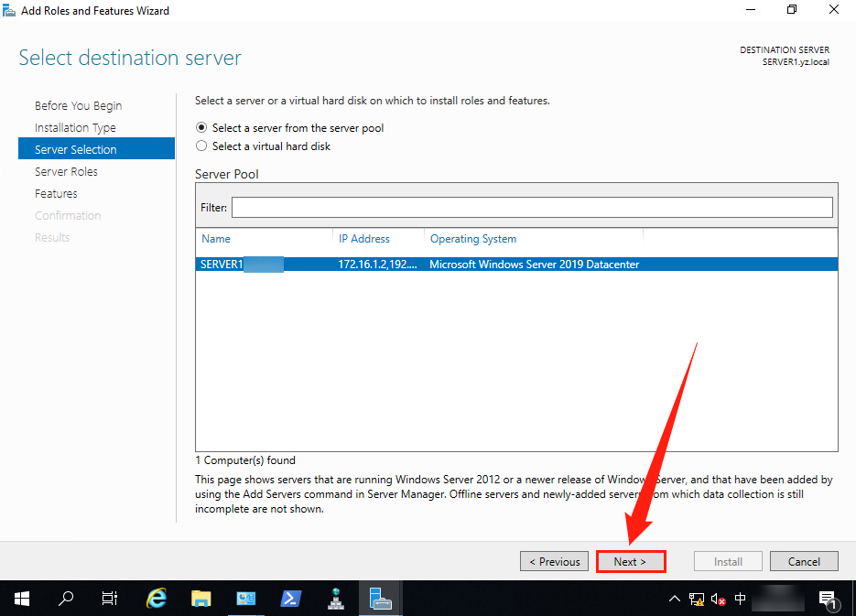
Task: Click the Previous button
Action: pos(554,561)
